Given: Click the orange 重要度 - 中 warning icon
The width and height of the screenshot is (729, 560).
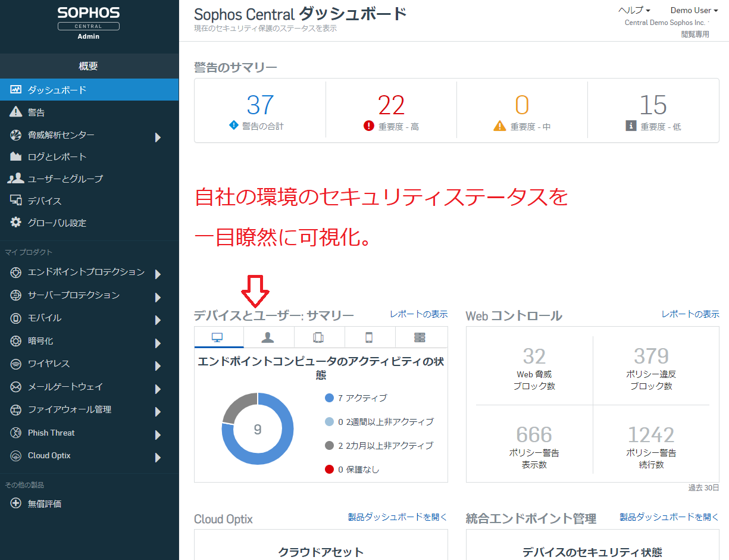Looking at the screenshot, I should click(x=500, y=126).
